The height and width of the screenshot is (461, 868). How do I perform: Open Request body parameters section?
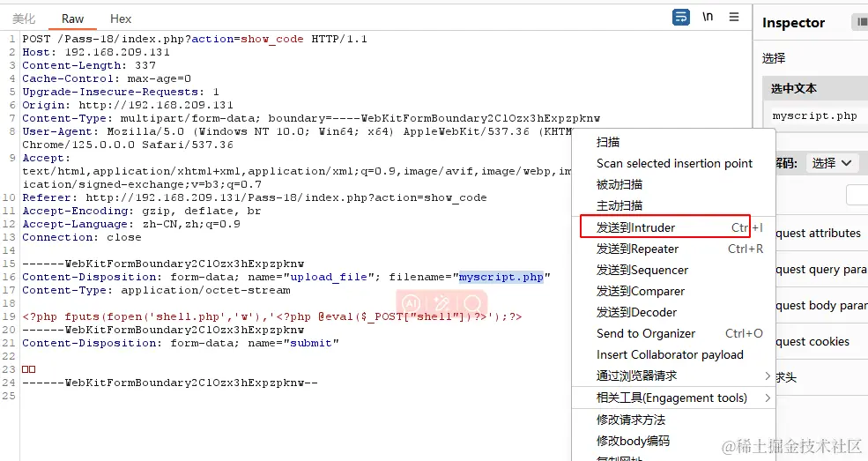(x=821, y=306)
